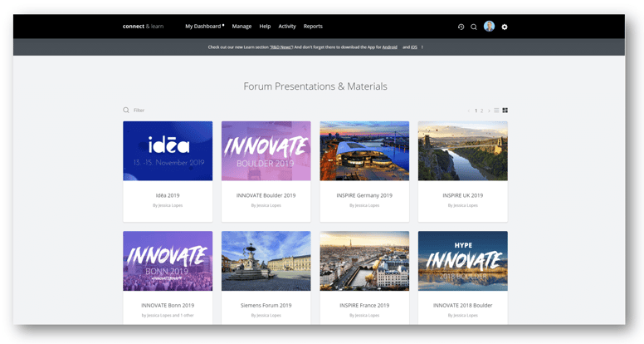Open My Dashboard menu
644x344 pixels.
204,27
